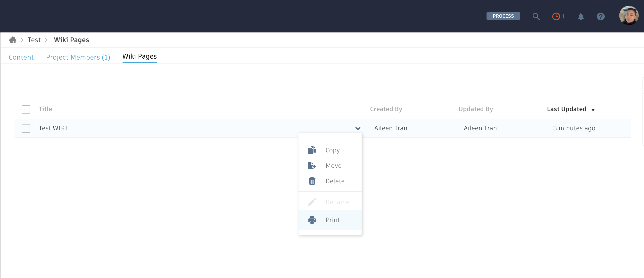
Task: Toggle the Last Updated sort arrow
Action: [593, 110]
